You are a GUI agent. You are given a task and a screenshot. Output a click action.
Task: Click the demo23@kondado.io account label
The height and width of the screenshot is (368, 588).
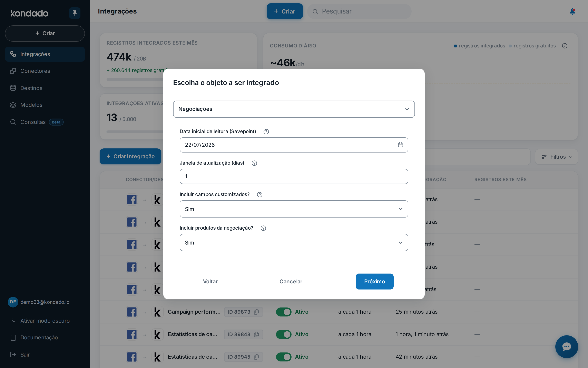[x=45, y=302]
